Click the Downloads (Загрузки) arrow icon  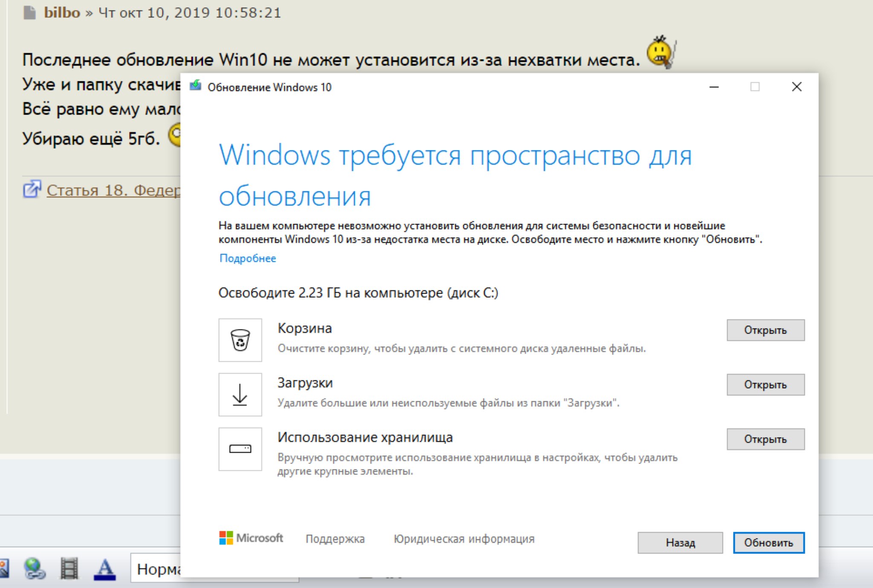tap(240, 395)
